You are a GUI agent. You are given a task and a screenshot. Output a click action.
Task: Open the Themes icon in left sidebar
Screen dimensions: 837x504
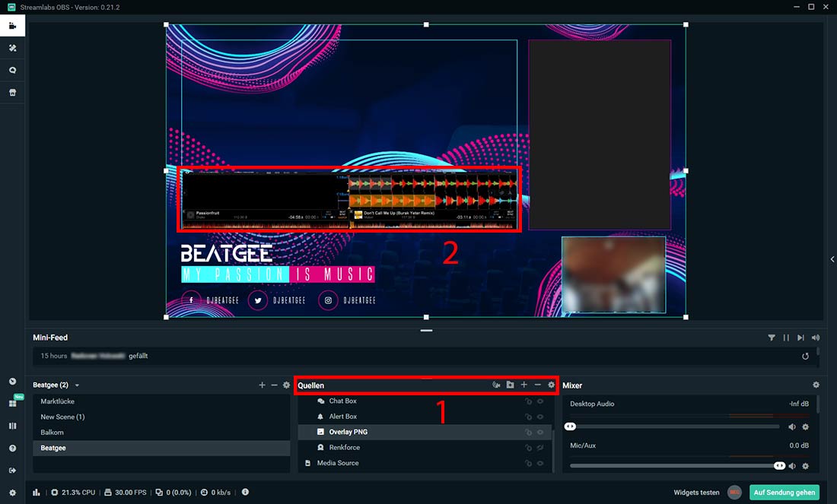coord(12,48)
